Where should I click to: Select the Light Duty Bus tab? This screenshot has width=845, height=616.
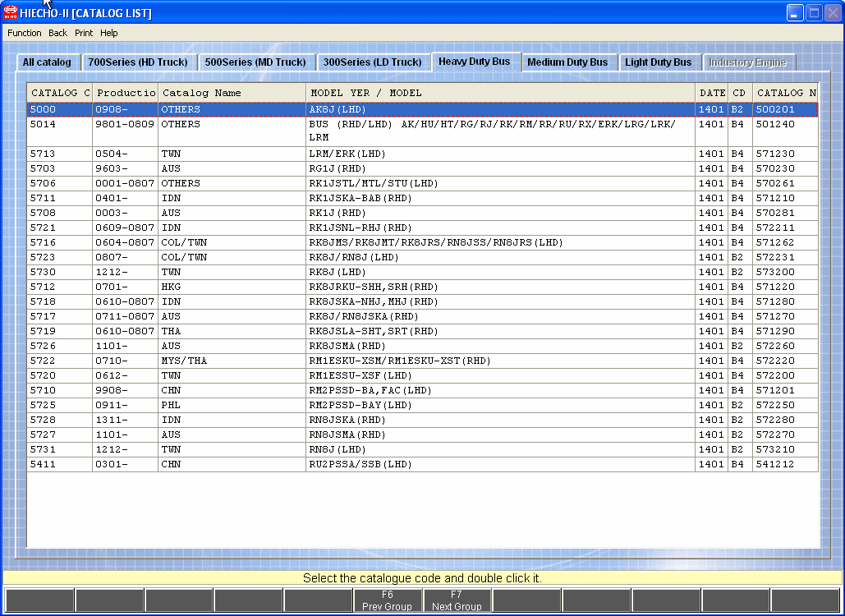tap(658, 62)
